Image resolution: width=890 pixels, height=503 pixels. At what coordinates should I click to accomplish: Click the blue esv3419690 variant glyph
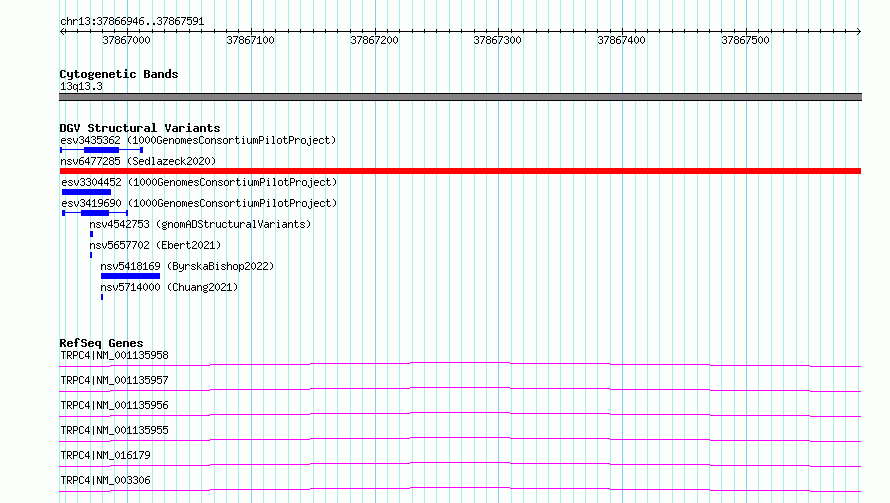tap(95, 213)
